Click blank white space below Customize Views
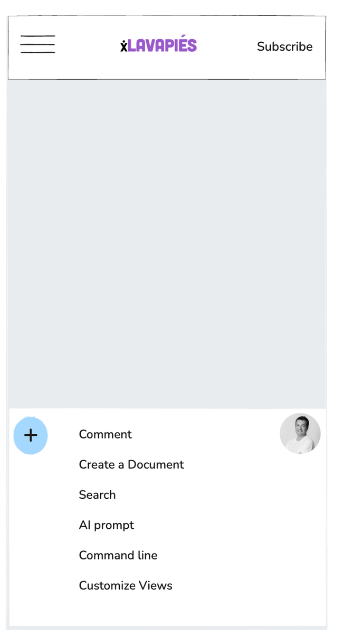 click(167, 610)
